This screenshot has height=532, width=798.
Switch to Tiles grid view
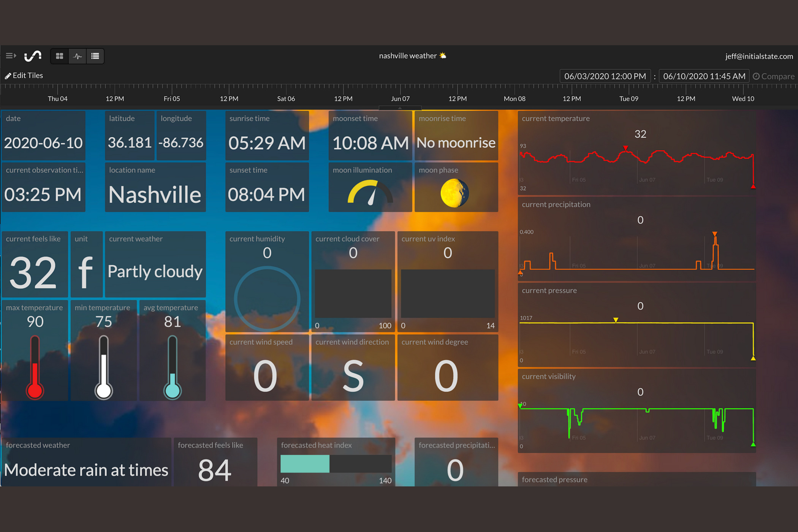pos(60,56)
